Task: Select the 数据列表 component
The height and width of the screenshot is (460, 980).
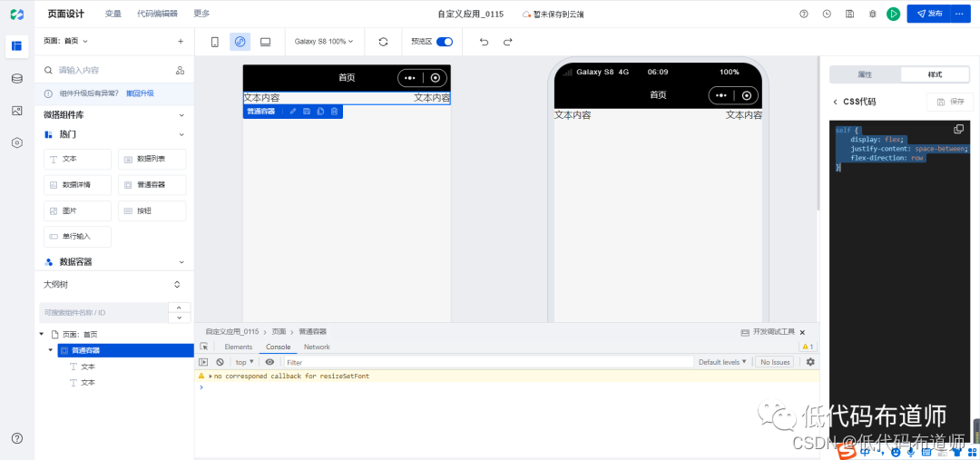Action: [x=152, y=160]
